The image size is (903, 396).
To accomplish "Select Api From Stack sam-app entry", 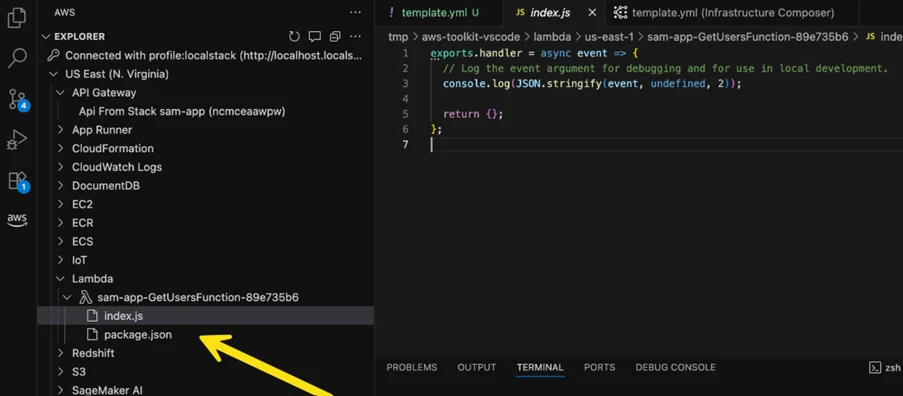I will [x=182, y=111].
